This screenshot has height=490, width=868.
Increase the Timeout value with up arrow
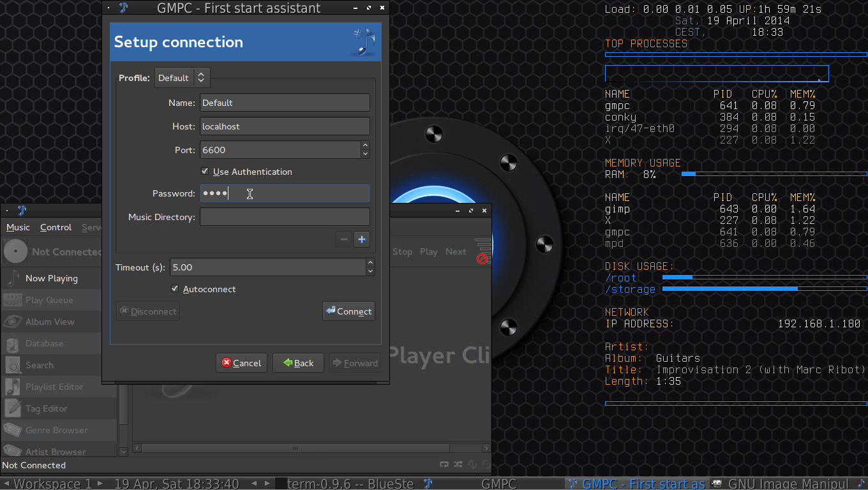pyautogui.click(x=370, y=263)
